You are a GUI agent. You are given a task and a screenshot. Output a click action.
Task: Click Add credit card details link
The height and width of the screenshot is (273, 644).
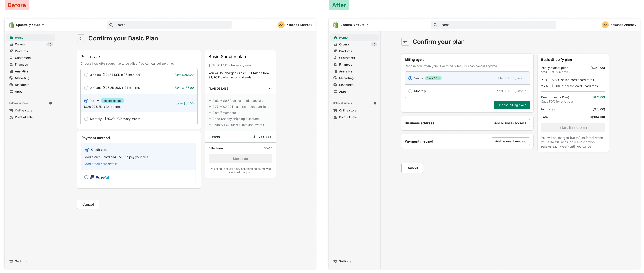(101, 164)
